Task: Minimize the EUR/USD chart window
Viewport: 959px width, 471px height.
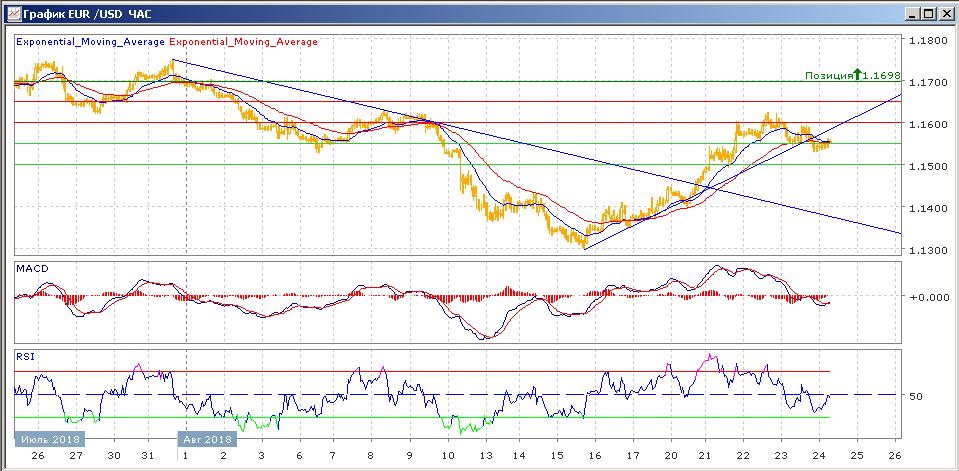Action: tap(914, 12)
